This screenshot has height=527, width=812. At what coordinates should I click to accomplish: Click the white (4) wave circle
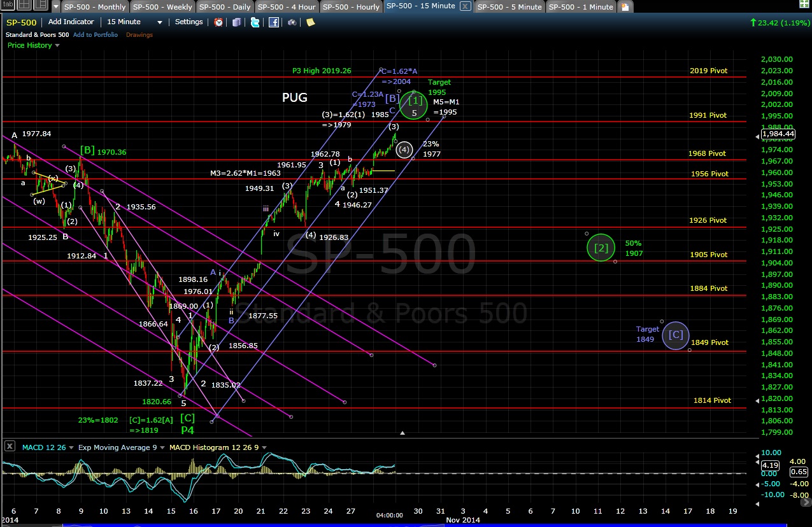(404, 150)
